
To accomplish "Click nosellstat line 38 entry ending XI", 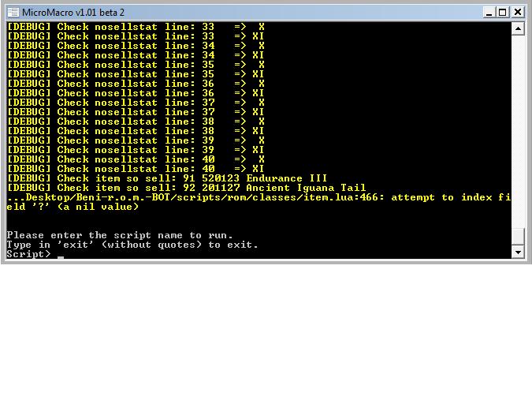I will [136, 131].
